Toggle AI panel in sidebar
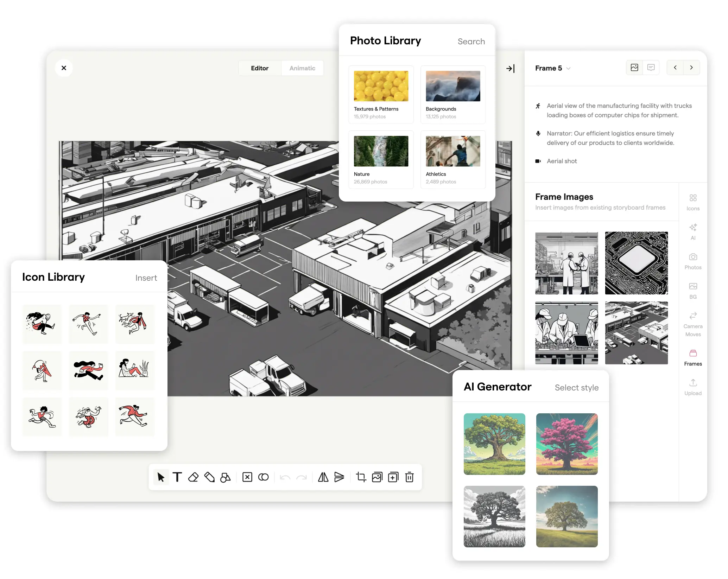The height and width of the screenshot is (579, 728). tap(692, 231)
